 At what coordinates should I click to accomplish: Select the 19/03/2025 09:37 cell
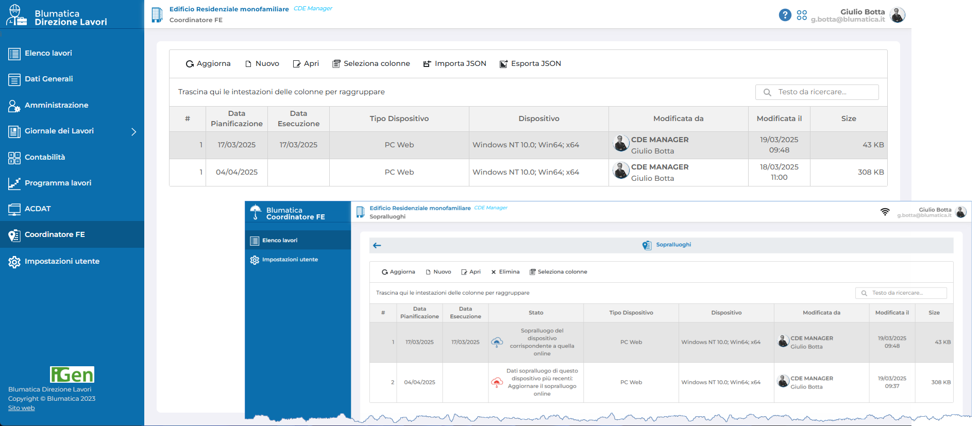tap(892, 383)
